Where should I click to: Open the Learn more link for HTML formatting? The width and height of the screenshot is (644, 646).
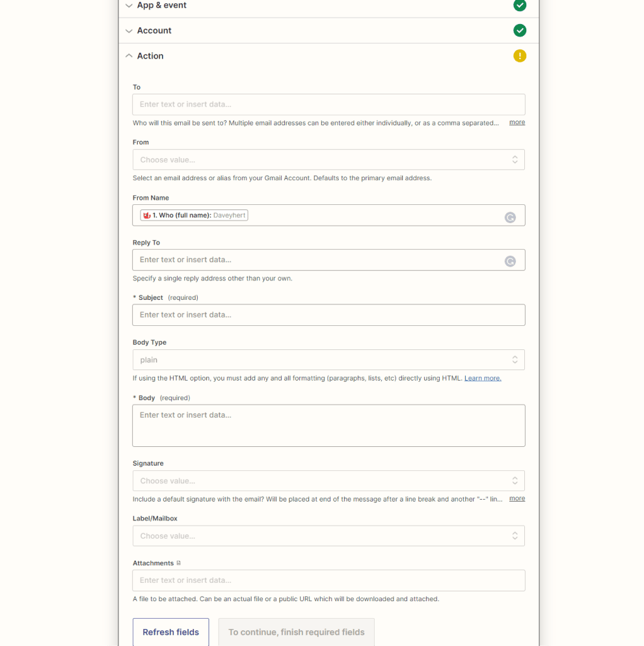482,377
